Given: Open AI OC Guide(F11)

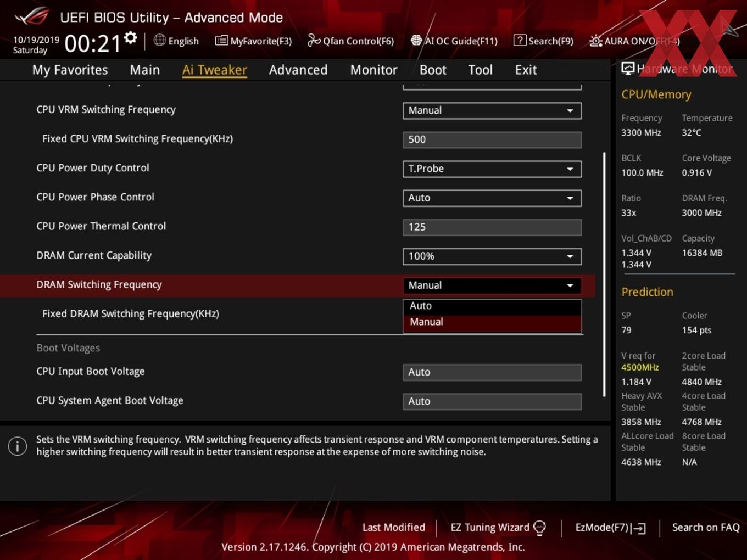Looking at the screenshot, I should tap(454, 41).
